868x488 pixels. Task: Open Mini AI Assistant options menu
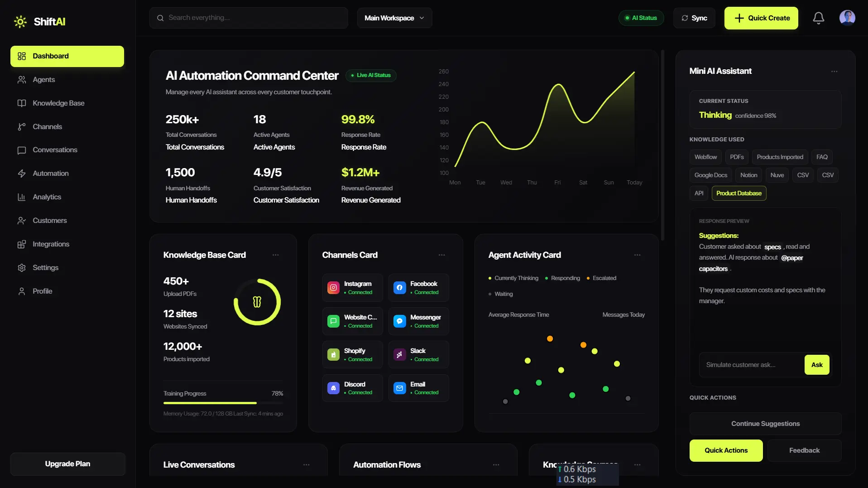834,71
